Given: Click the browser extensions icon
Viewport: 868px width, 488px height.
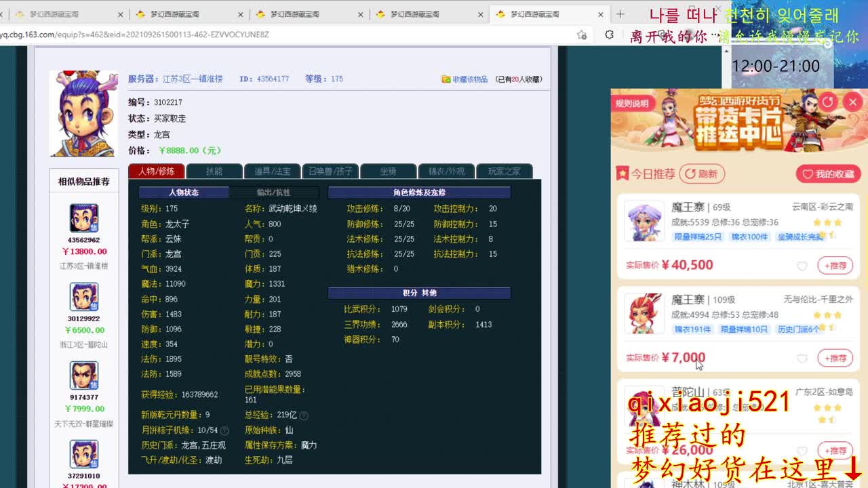Looking at the screenshot, I should (x=609, y=35).
